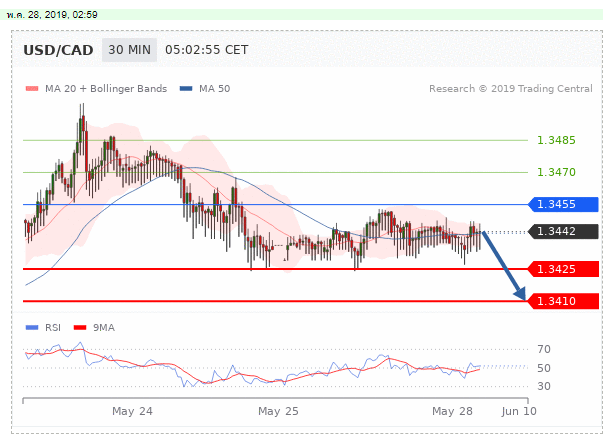Click the 9MA red legend swatch

[x=80, y=328]
